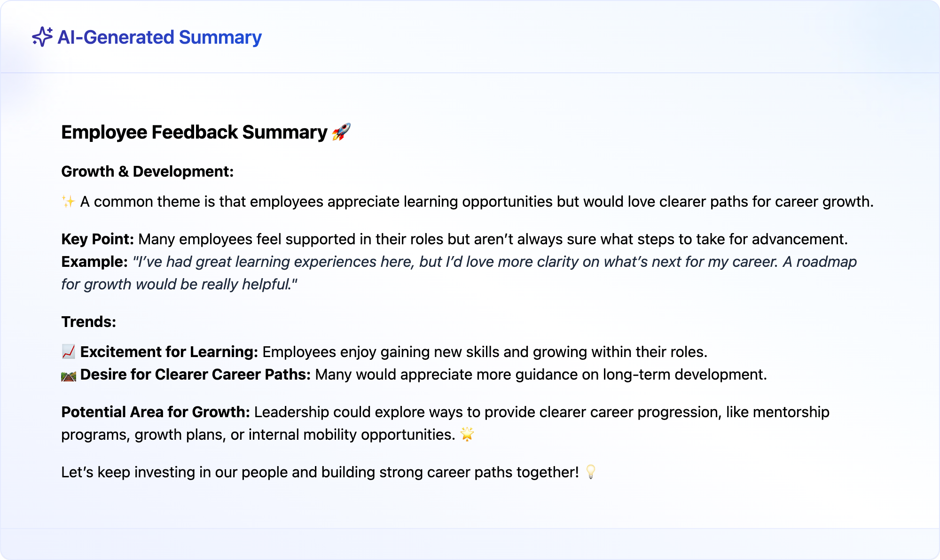
Task: Click the sentence about clearer paths for career growth
Action: point(477,202)
